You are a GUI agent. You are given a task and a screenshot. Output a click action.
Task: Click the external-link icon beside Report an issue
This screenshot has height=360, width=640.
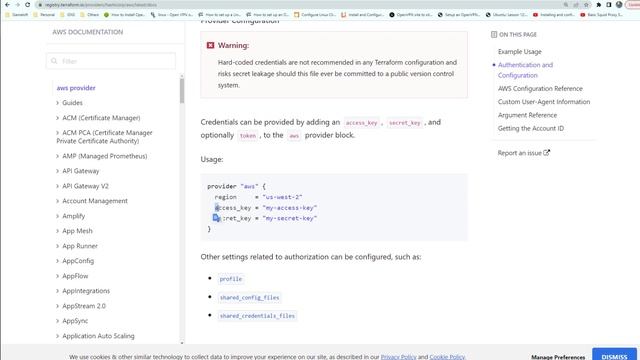[x=547, y=153]
